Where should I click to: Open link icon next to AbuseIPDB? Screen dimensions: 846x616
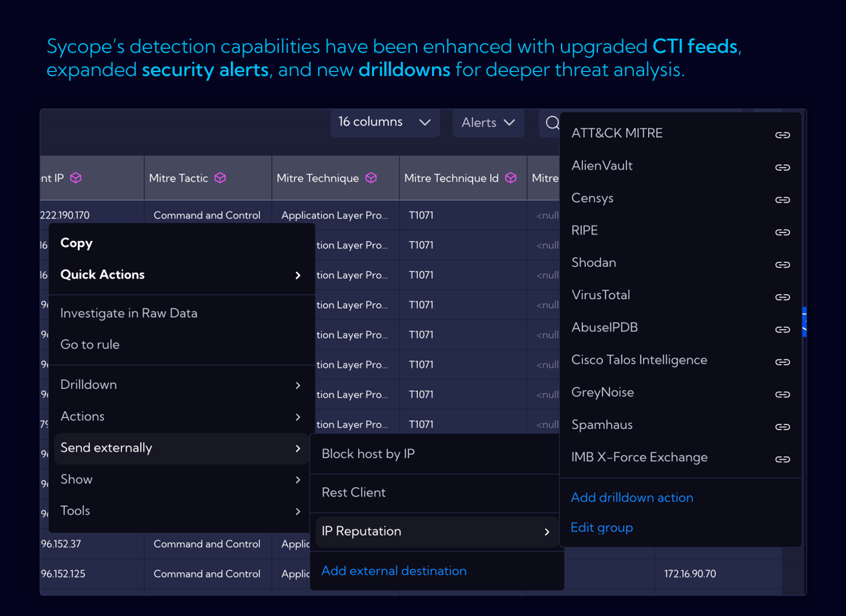click(782, 329)
